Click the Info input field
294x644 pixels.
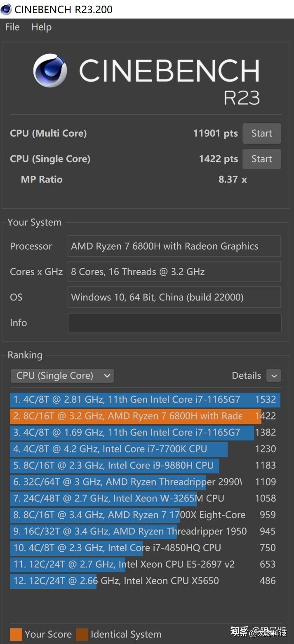point(174,323)
